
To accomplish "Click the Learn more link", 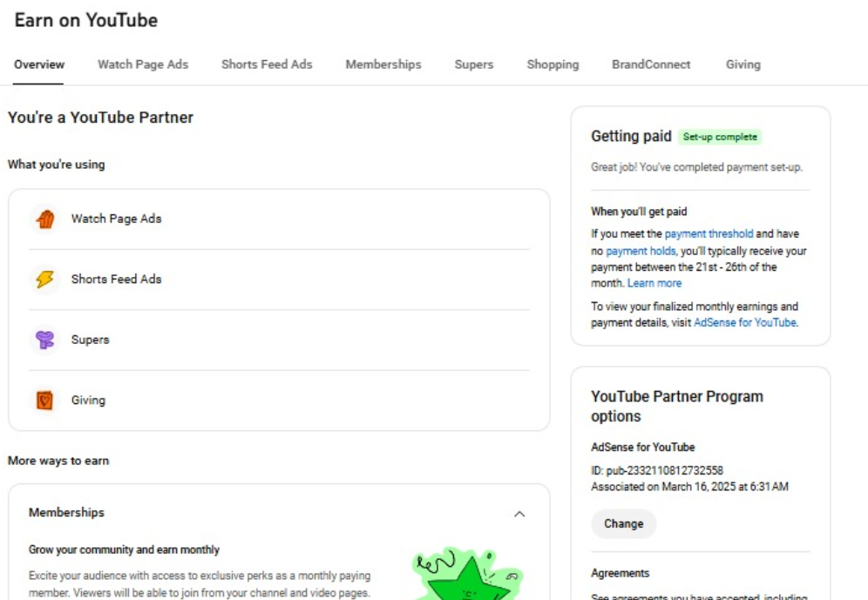I will [x=654, y=282].
